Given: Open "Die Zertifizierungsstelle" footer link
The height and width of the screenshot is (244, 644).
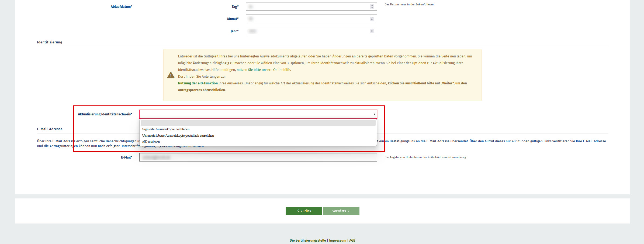Looking at the screenshot, I should click(x=308, y=240).
